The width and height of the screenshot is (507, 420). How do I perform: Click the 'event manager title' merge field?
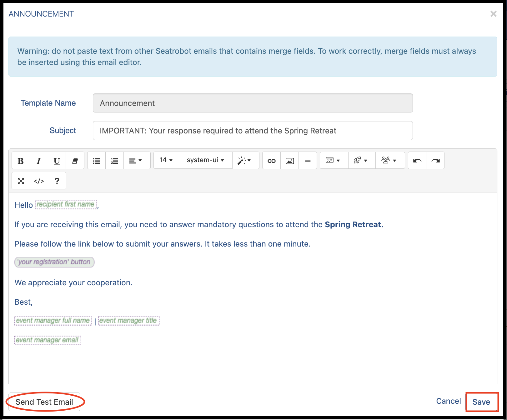(x=129, y=321)
